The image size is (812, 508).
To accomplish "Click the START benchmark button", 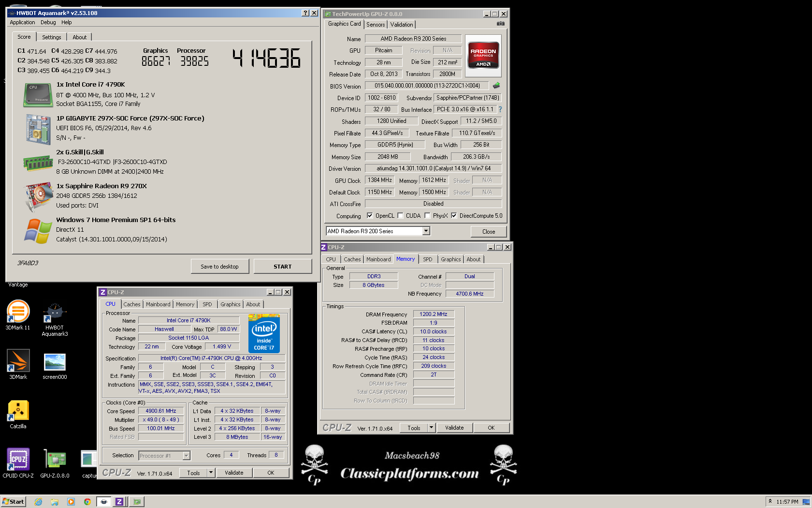I will coord(282,267).
